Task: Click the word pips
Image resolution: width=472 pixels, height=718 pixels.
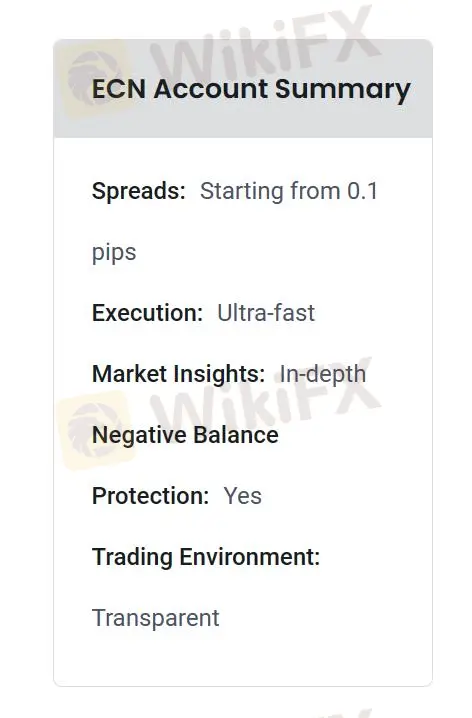Action: (x=114, y=253)
